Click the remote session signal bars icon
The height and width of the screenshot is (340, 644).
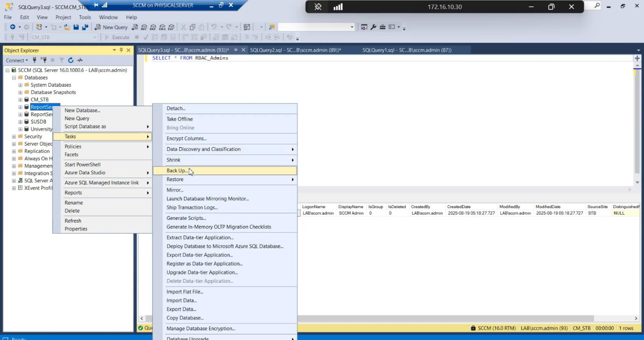point(338,7)
